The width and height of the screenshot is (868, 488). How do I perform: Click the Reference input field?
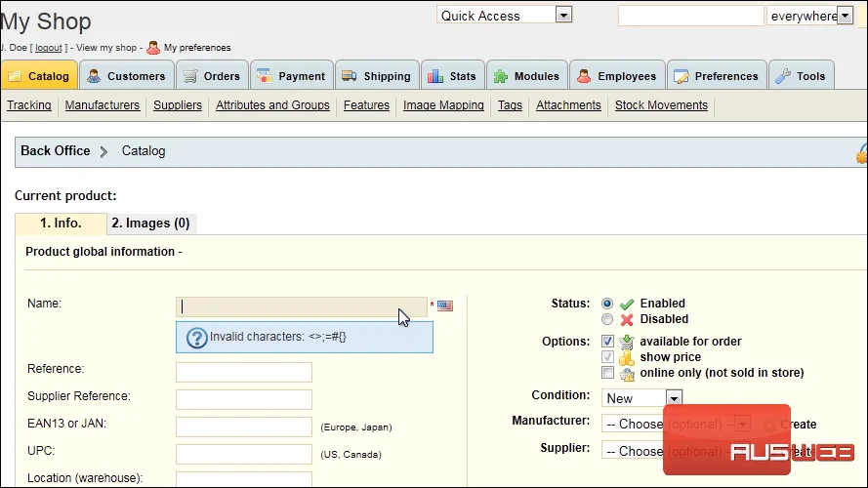(x=244, y=373)
